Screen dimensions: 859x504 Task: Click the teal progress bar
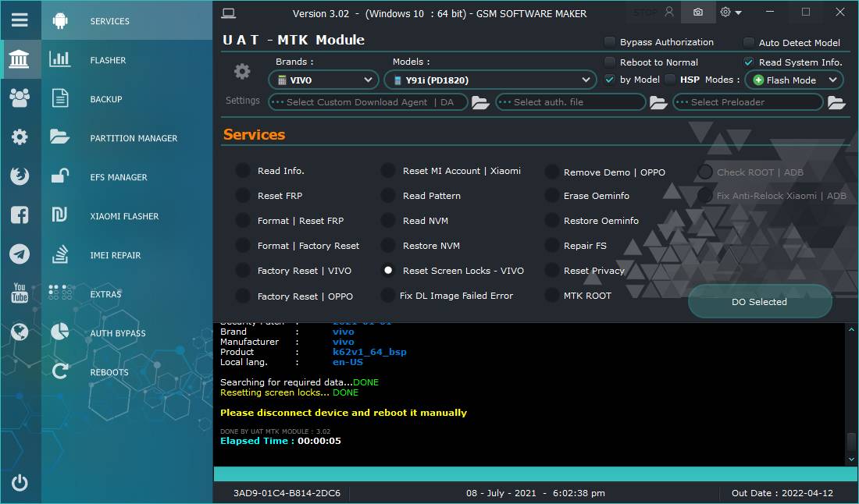pos(535,474)
